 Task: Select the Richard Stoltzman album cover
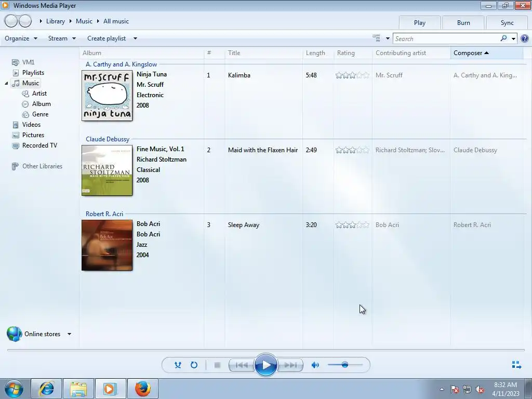[107, 170]
